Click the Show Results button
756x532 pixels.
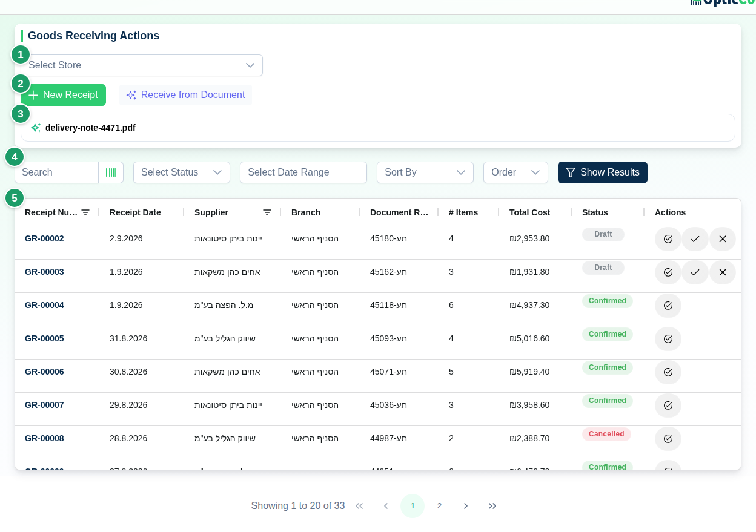[x=603, y=172]
